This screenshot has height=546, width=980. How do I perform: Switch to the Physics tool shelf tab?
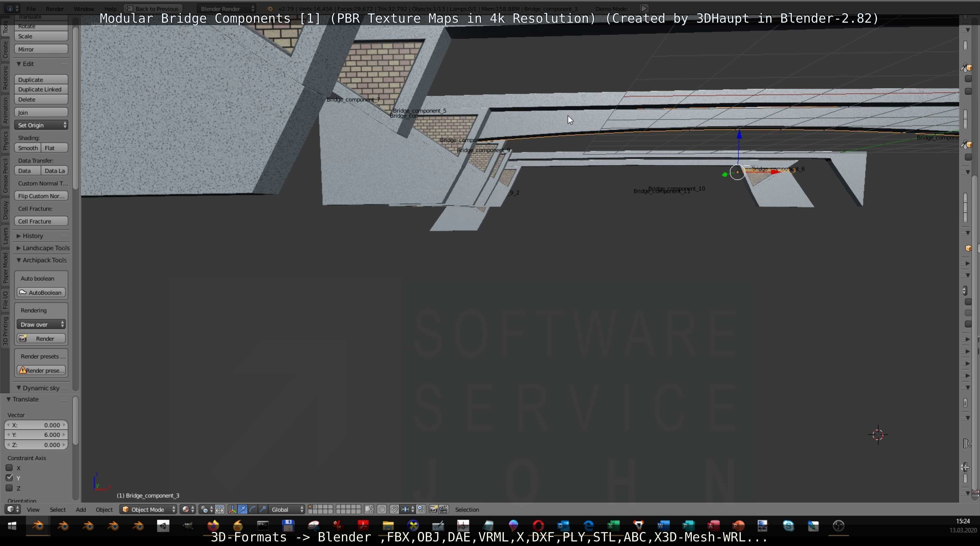click(5, 141)
